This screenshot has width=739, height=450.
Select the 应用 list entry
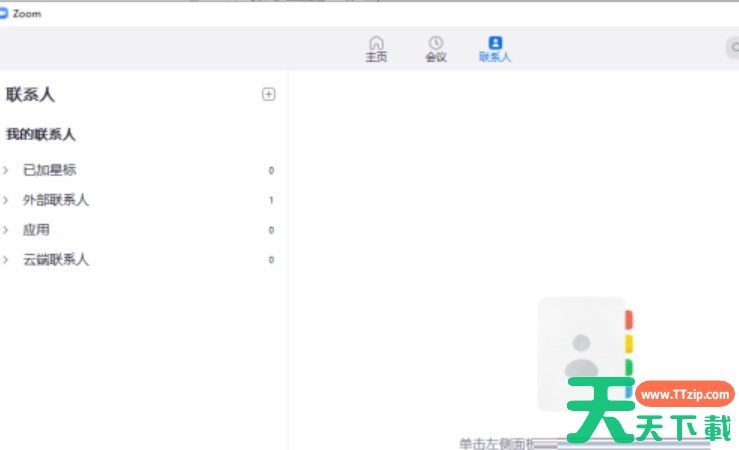pos(36,230)
